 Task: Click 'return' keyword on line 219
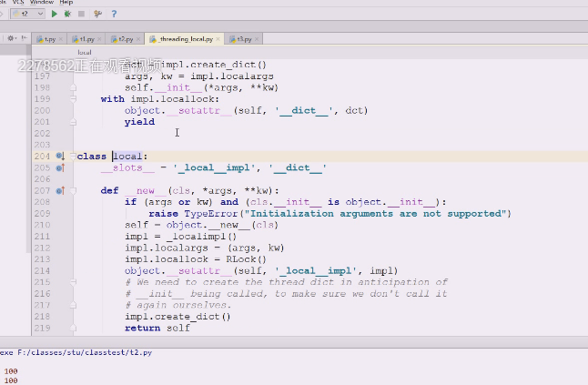point(143,328)
